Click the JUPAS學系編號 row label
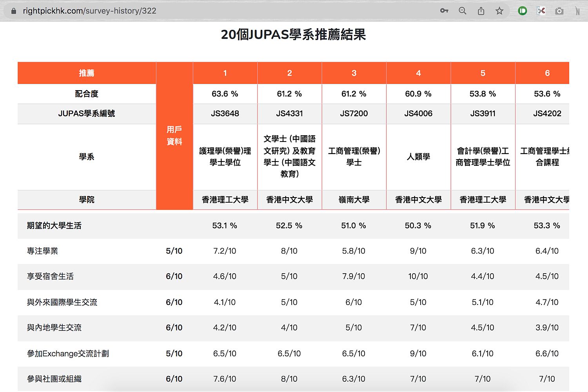The height and width of the screenshot is (392, 588). pyautogui.click(x=87, y=114)
